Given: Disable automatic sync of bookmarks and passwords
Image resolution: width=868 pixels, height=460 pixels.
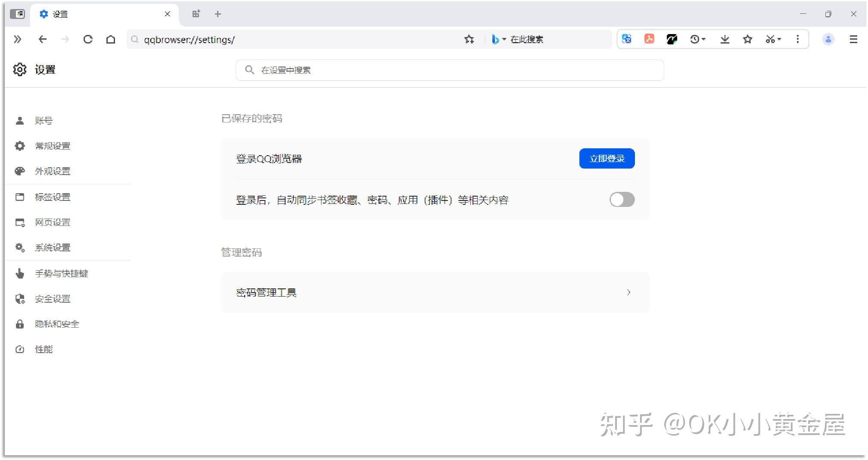Looking at the screenshot, I should [x=622, y=200].
